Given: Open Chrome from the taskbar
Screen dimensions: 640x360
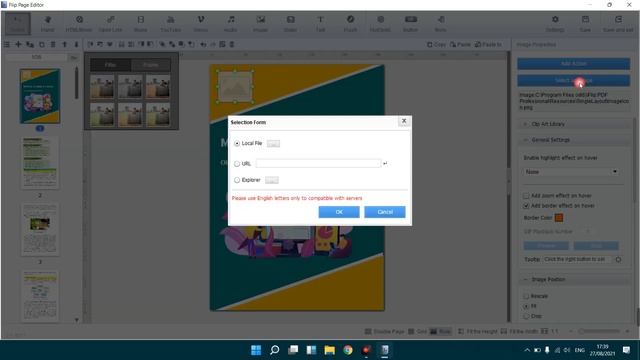Looking at the screenshot, I should pos(348,350).
